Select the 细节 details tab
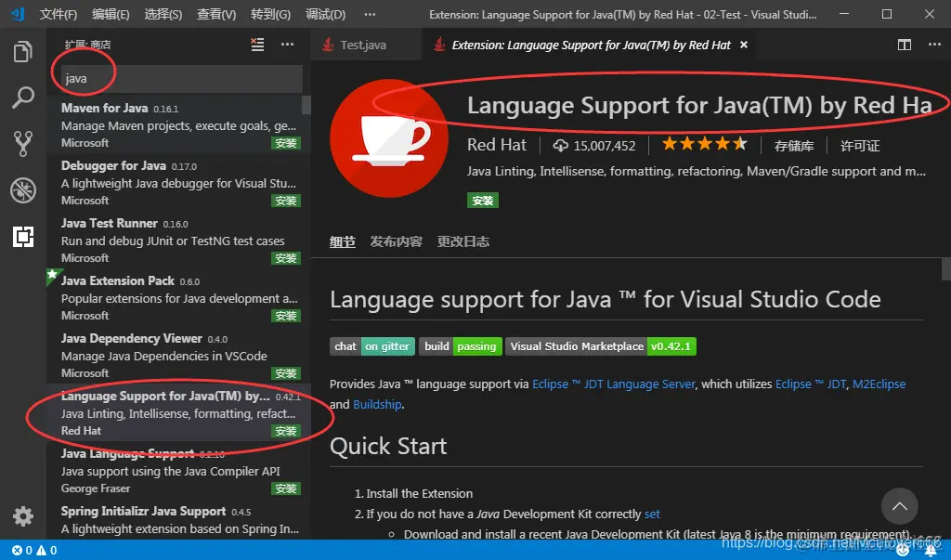 [x=342, y=242]
